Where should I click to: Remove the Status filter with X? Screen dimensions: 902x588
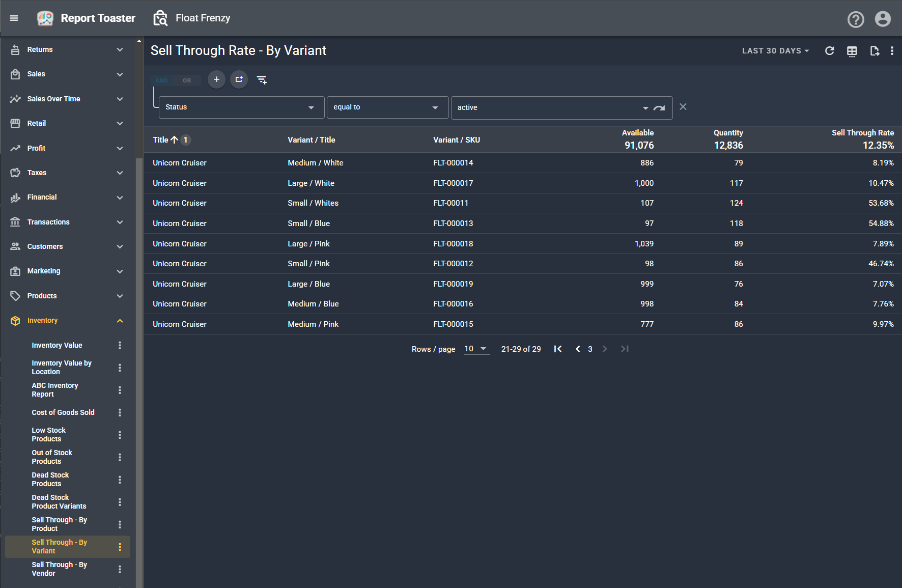(x=683, y=107)
